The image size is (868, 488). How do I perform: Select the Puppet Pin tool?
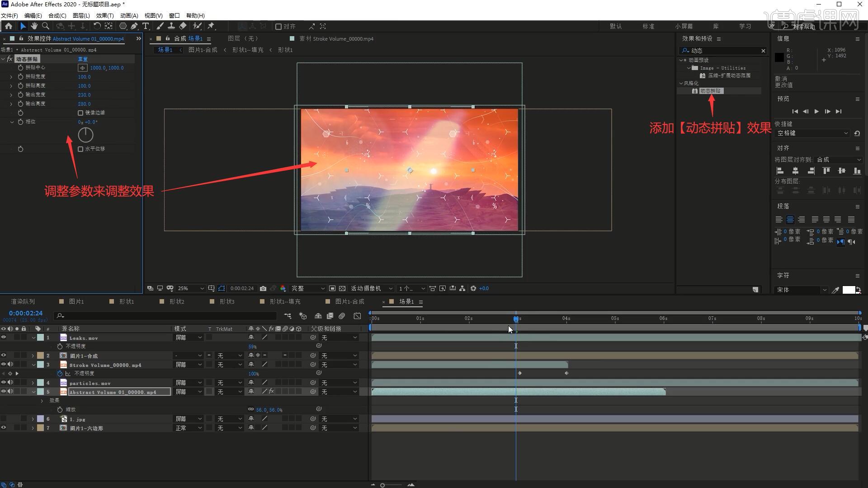pos(211,26)
